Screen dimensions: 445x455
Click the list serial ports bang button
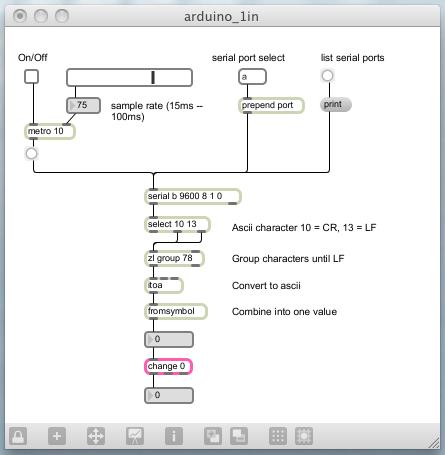327,76
